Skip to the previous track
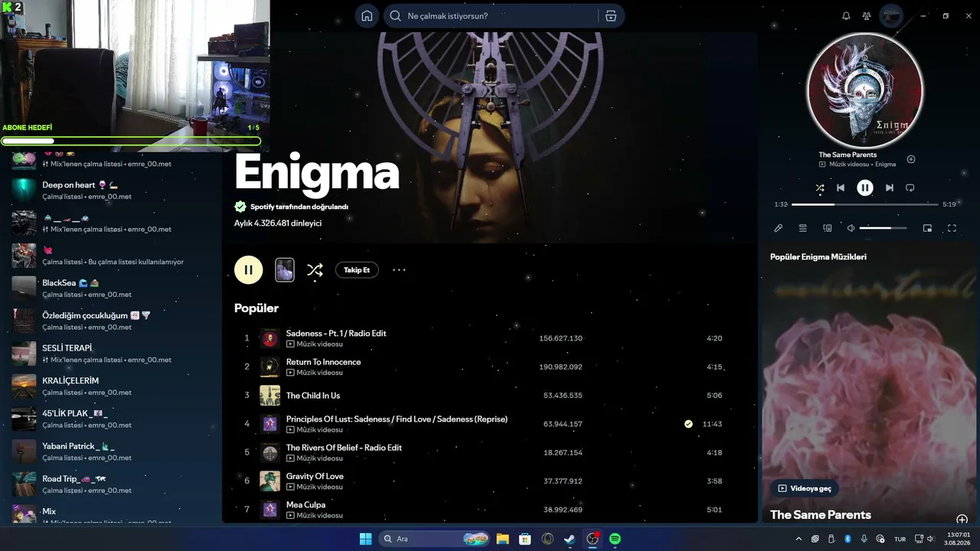 click(841, 187)
